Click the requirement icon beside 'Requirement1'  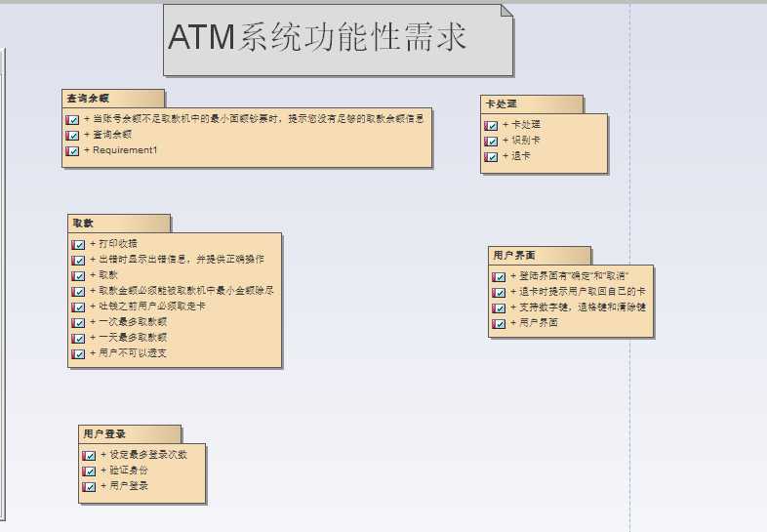(72, 150)
